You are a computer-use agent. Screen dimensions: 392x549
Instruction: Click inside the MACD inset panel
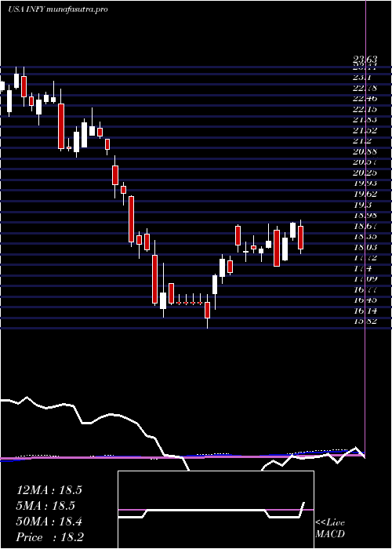[216, 510]
